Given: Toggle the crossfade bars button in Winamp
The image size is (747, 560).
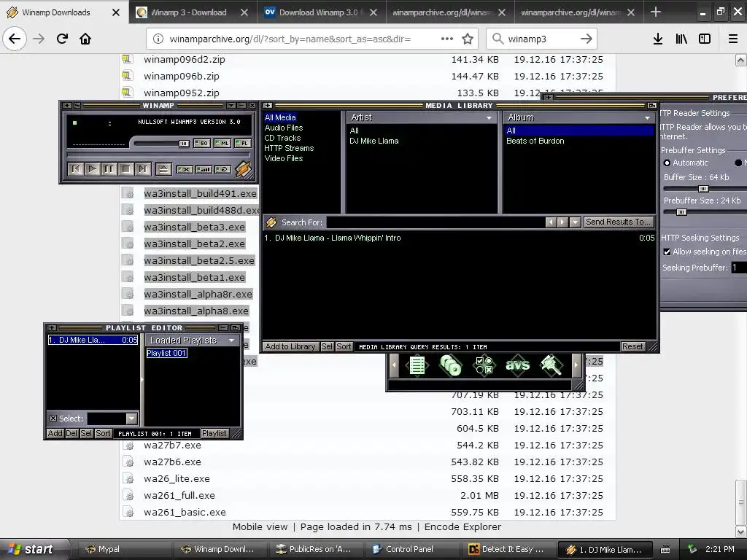Looking at the screenshot, I should click(x=204, y=169).
